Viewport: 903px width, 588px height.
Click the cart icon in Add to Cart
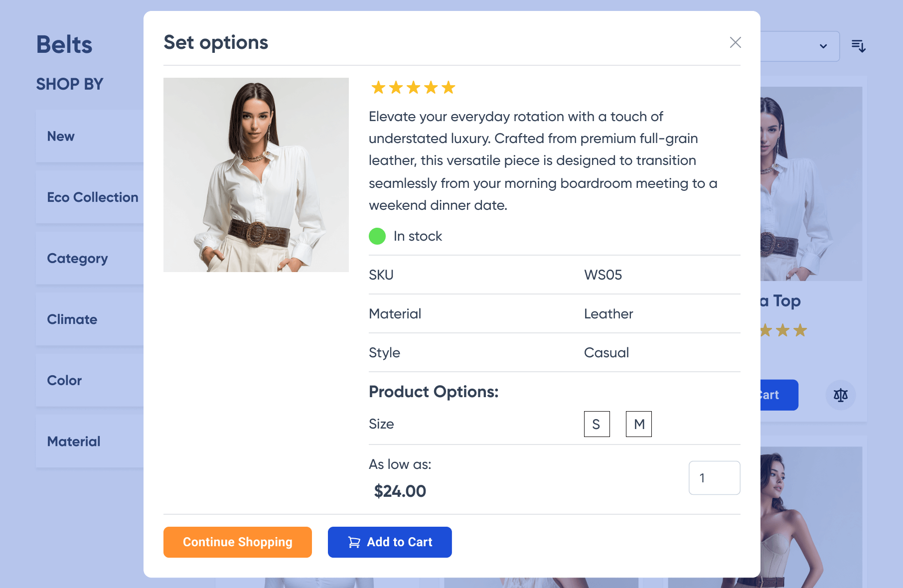click(x=354, y=542)
